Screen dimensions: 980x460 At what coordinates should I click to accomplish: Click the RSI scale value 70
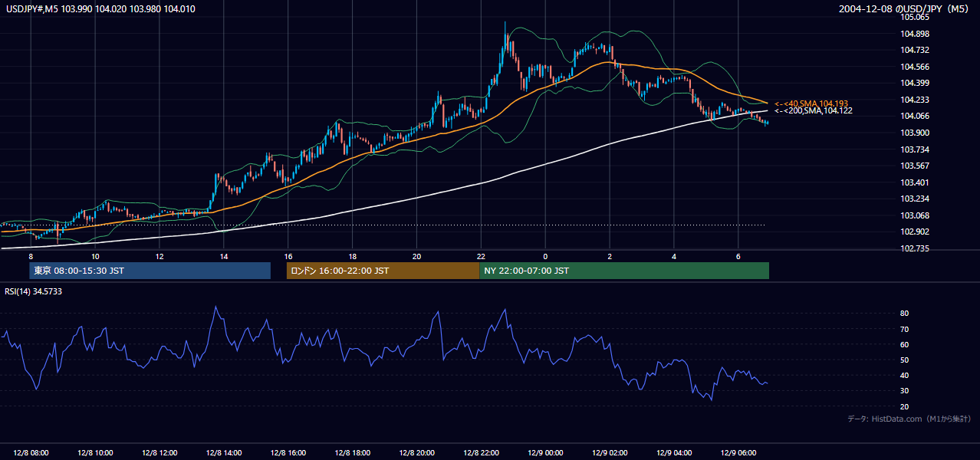(x=905, y=329)
